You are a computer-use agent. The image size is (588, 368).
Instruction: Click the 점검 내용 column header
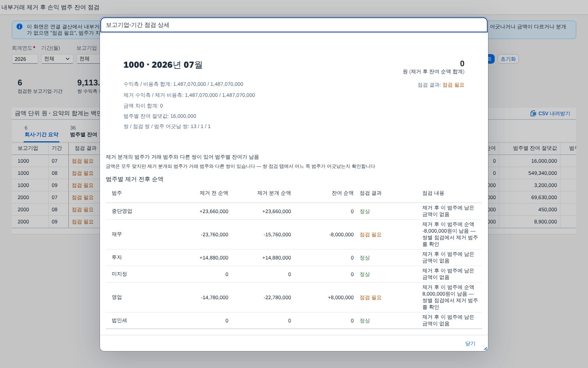pos(433,193)
